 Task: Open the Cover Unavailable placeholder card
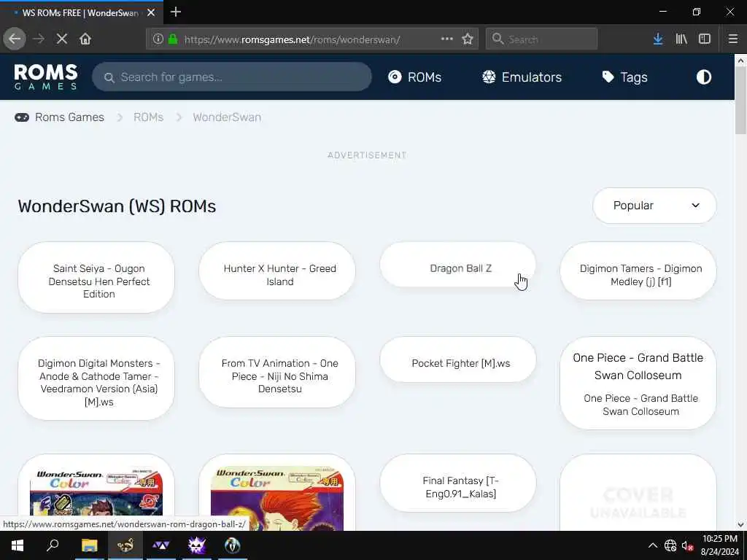click(638, 492)
